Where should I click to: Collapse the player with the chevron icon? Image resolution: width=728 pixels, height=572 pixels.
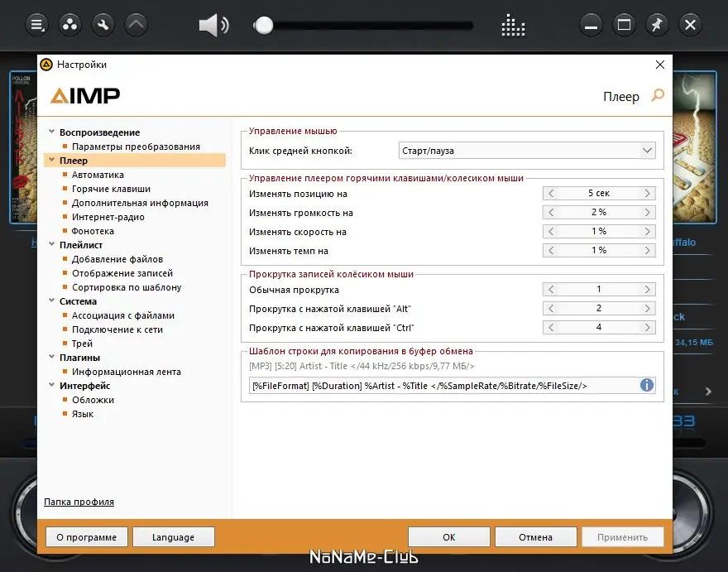click(x=136, y=24)
